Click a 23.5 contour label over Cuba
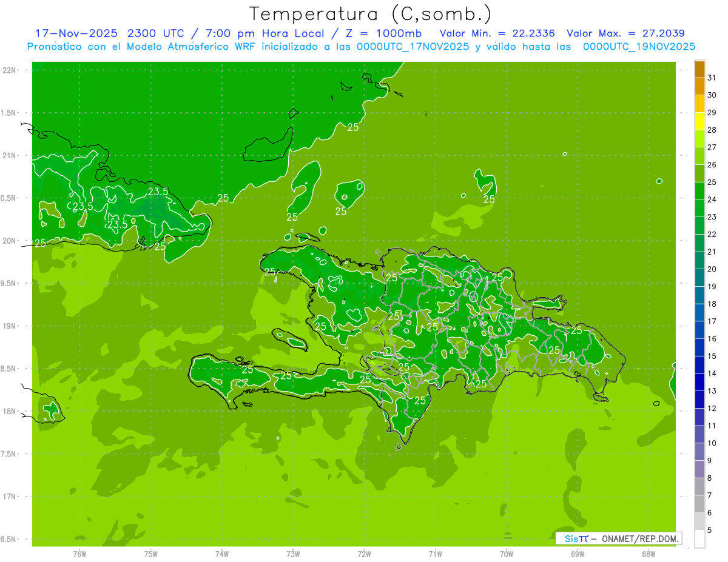The width and height of the screenshot is (728, 562). tap(158, 192)
